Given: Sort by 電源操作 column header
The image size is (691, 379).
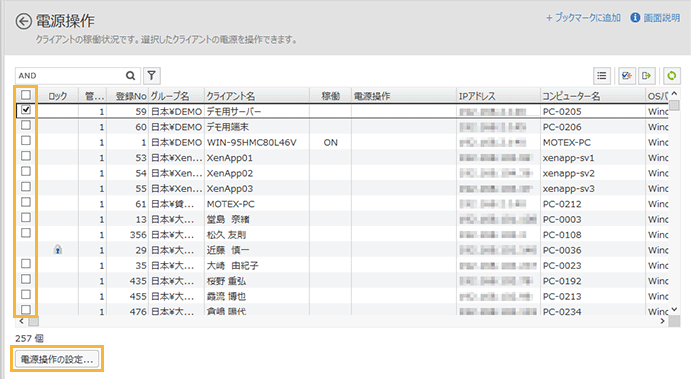Looking at the screenshot, I should coord(404,96).
